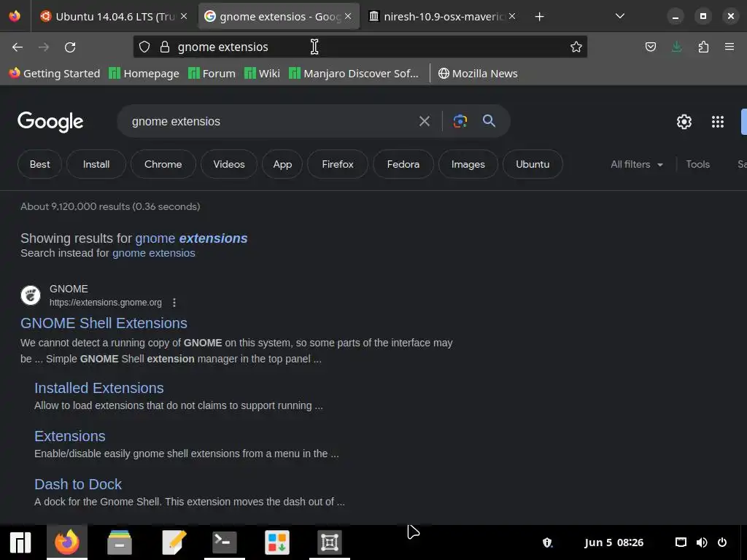Search instead for gnome extensios
747x560 pixels.
pyautogui.click(x=153, y=253)
